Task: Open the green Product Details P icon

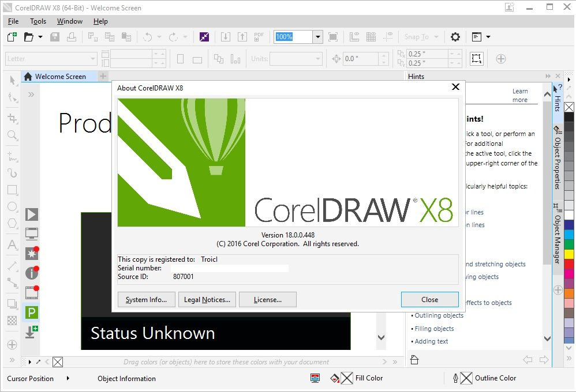Action: (32, 312)
